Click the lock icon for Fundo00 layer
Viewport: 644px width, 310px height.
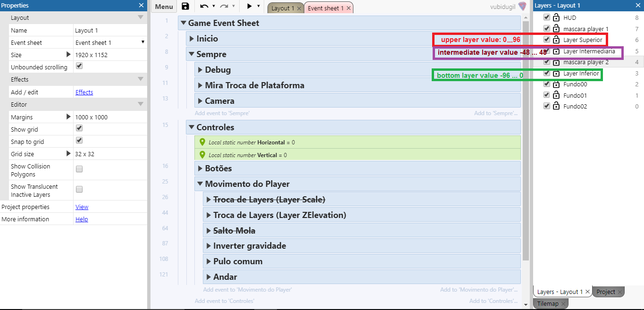tap(556, 84)
